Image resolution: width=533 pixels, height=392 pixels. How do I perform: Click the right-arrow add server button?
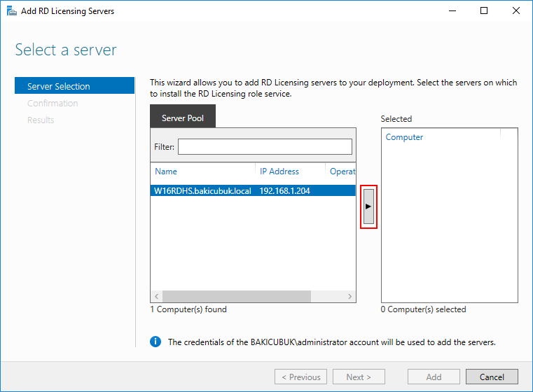[368, 206]
